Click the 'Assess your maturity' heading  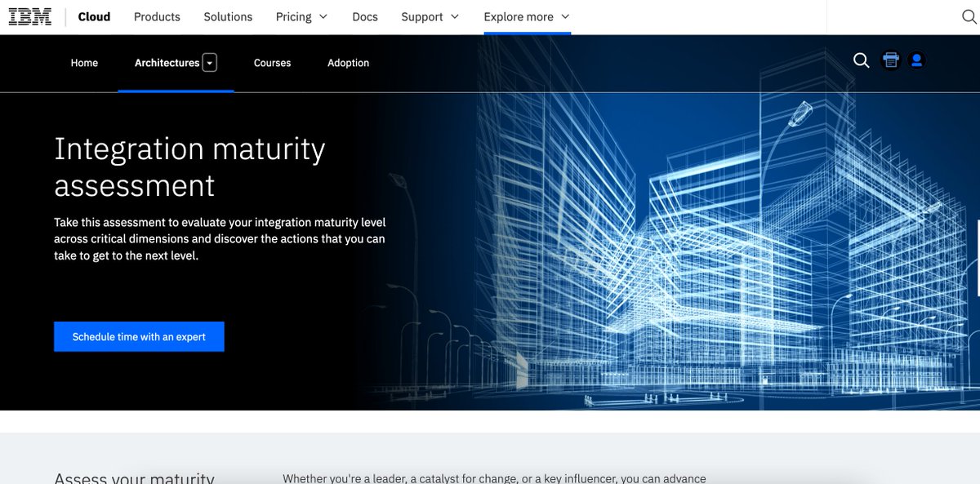[134, 478]
